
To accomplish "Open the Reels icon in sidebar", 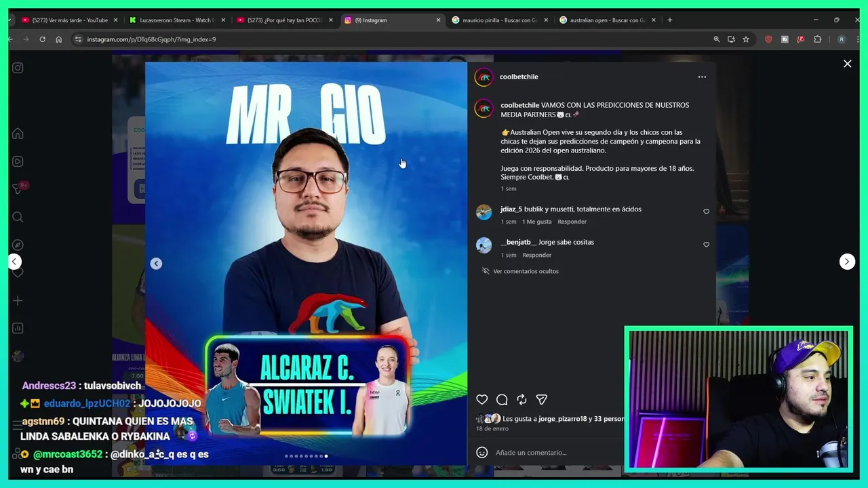I will 18,161.
